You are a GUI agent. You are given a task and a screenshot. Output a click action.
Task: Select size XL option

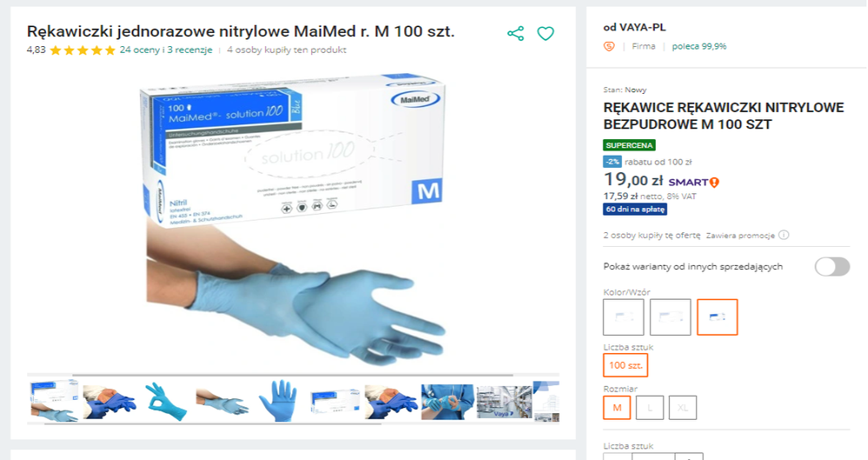(683, 408)
